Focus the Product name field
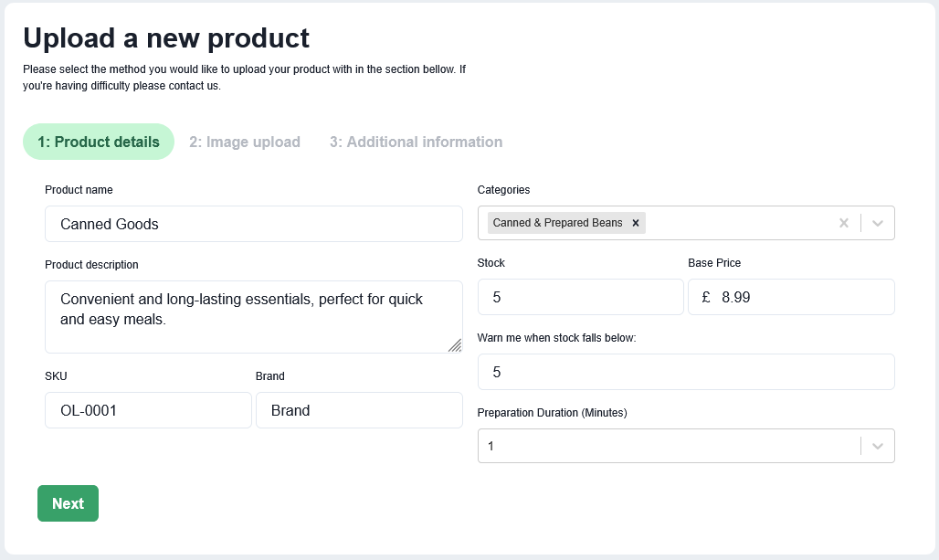The image size is (939, 560). [x=253, y=224]
